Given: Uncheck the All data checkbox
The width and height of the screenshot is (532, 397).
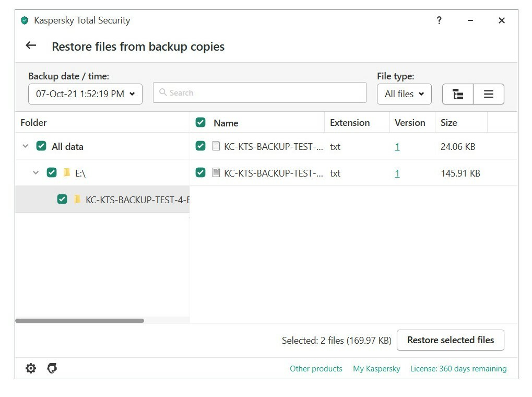Looking at the screenshot, I should [x=41, y=146].
